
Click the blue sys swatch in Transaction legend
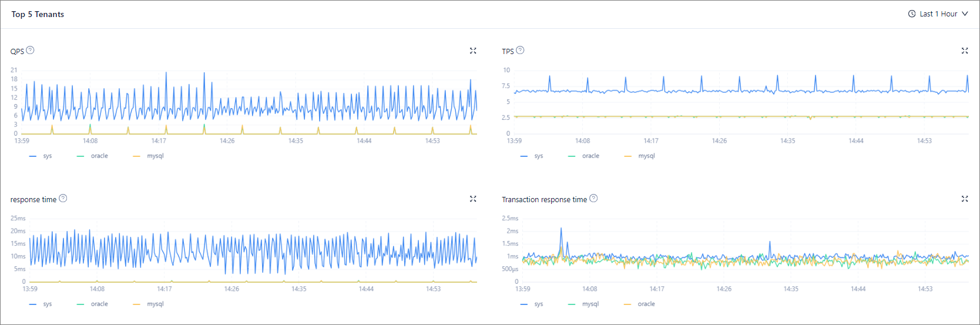(524, 304)
